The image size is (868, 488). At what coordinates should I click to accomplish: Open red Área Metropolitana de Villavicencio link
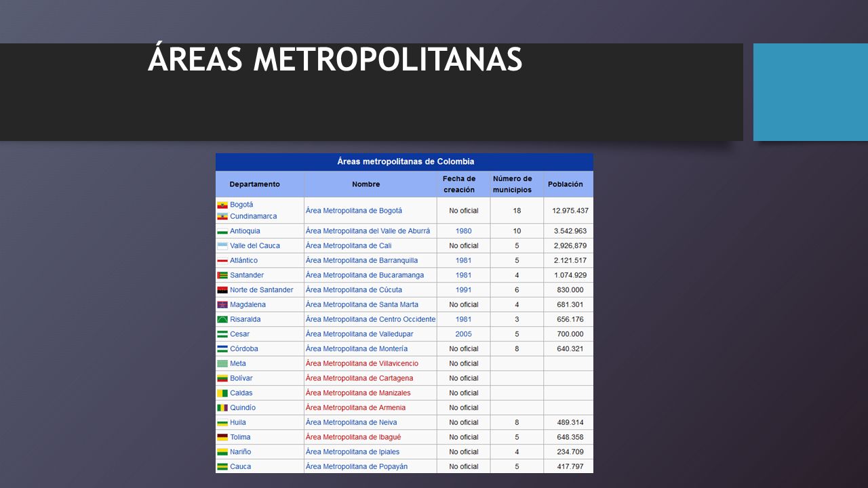[362, 364]
